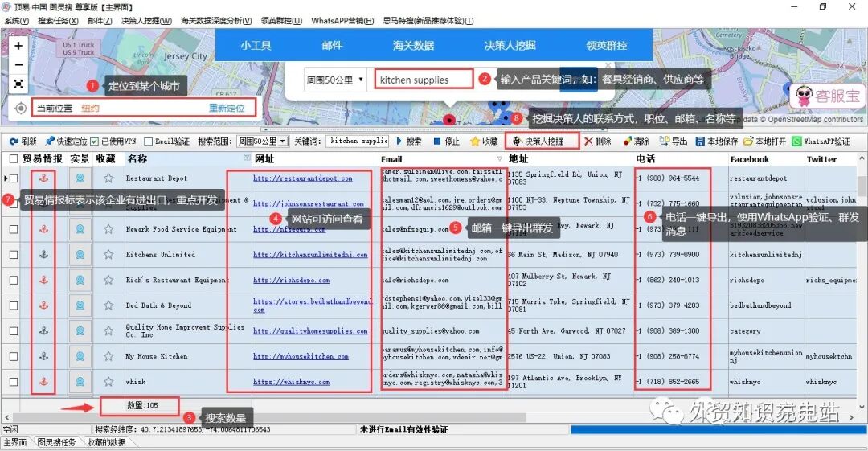868x451 pixels.
Task: Star the Rich's Restaurant Equipment row
Action: click(108, 280)
